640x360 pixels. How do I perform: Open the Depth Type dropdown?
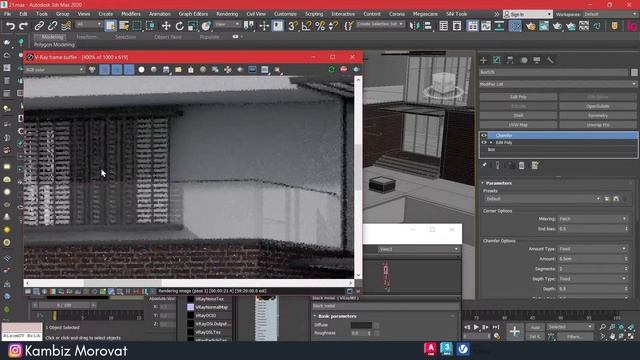(x=593, y=279)
